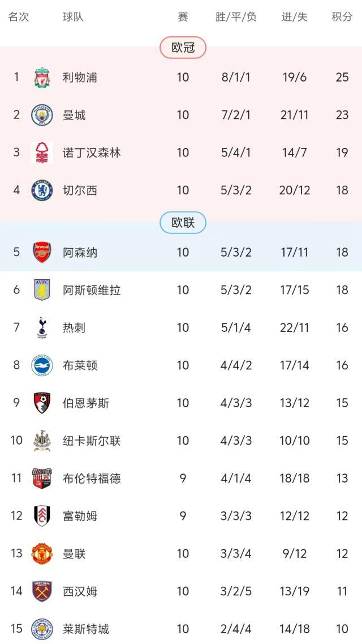This screenshot has height=644, width=362.
Task: Tap the 欧联 zone label
Action: click(x=183, y=223)
